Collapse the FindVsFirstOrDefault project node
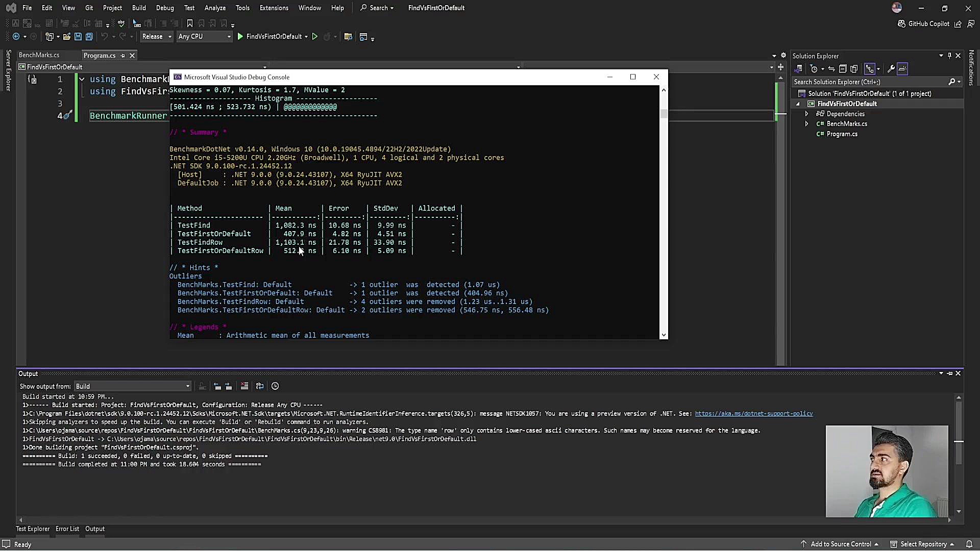This screenshot has width=980, height=551. (798, 104)
